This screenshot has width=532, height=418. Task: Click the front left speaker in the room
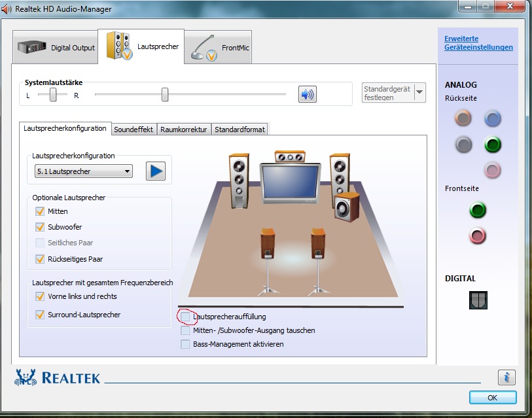click(239, 181)
